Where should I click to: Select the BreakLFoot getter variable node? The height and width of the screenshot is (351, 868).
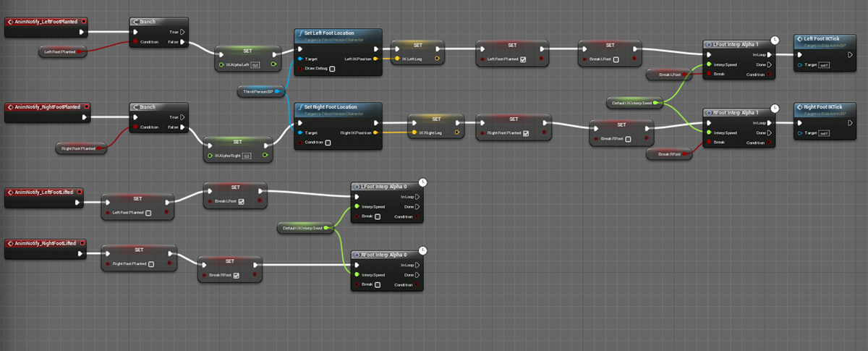tap(669, 74)
